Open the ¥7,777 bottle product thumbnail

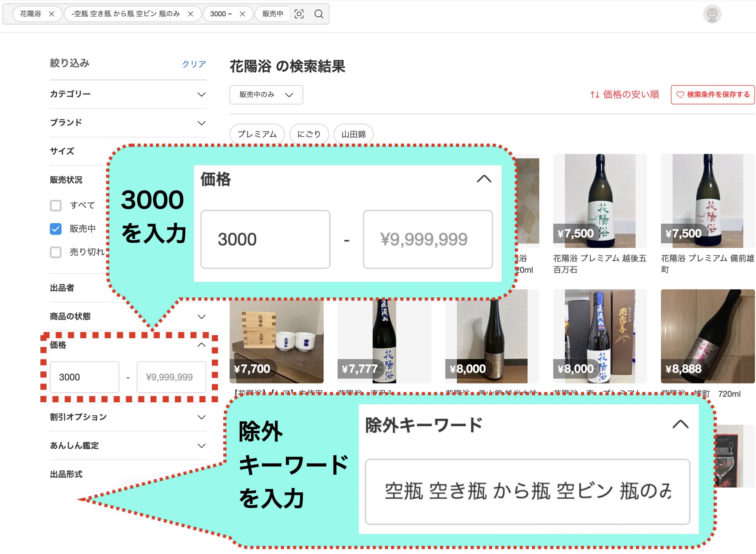coord(384,341)
